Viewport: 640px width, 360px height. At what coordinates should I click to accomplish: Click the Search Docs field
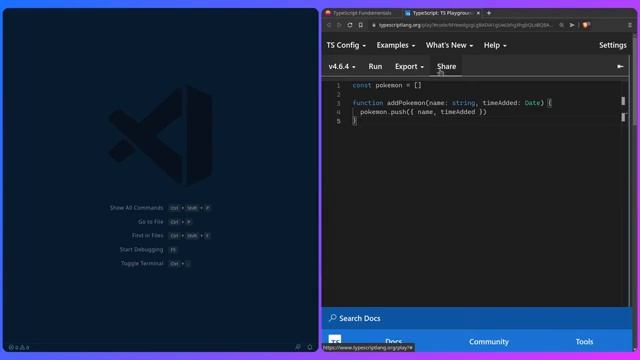pos(476,318)
